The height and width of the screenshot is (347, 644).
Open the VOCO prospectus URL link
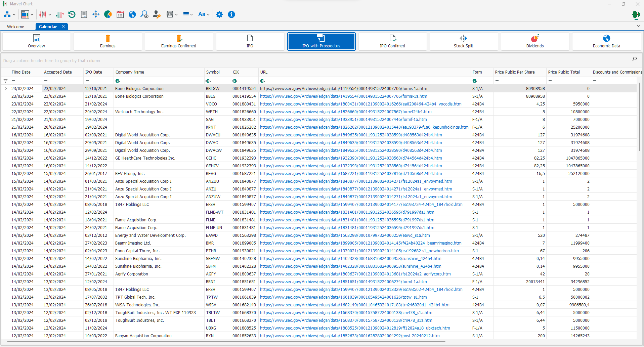click(360, 104)
